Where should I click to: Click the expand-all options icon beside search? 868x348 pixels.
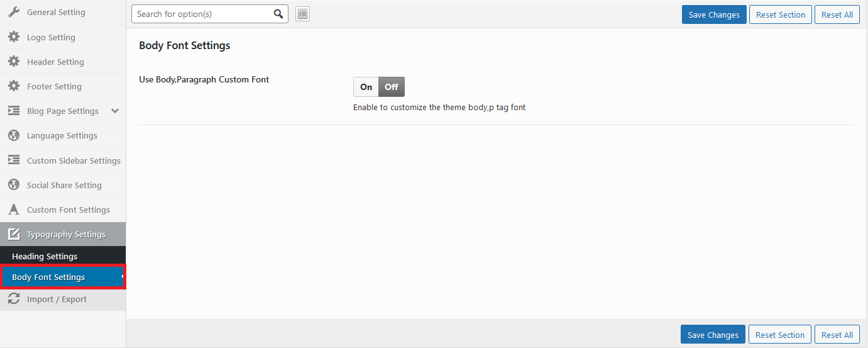[x=302, y=14]
